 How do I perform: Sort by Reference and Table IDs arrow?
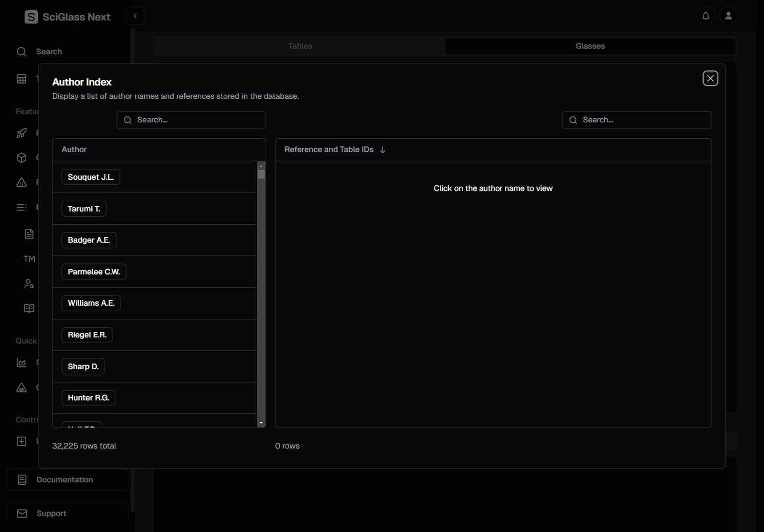(383, 150)
